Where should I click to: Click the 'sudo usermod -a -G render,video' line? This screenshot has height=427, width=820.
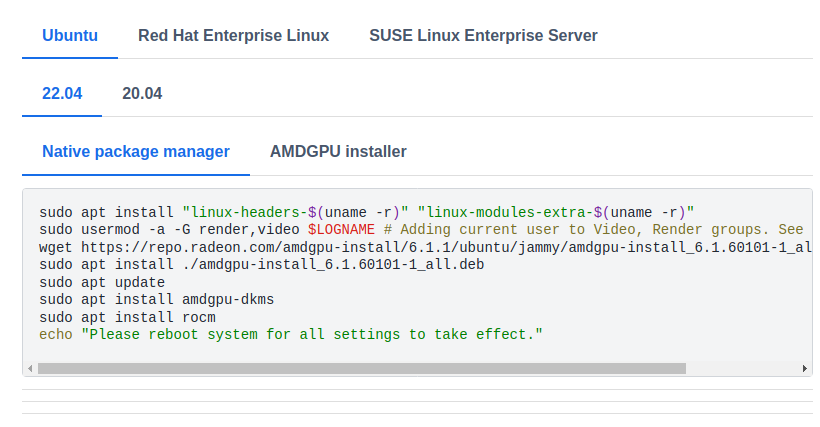[x=421, y=229]
